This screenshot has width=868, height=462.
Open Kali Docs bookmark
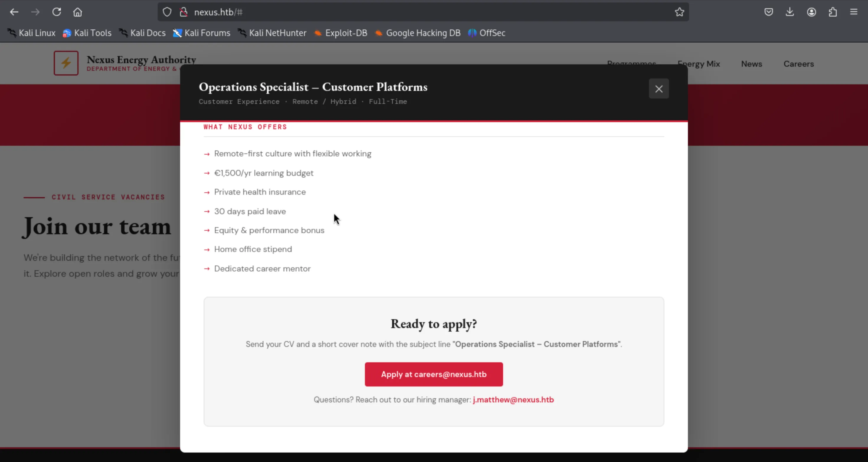coord(142,33)
